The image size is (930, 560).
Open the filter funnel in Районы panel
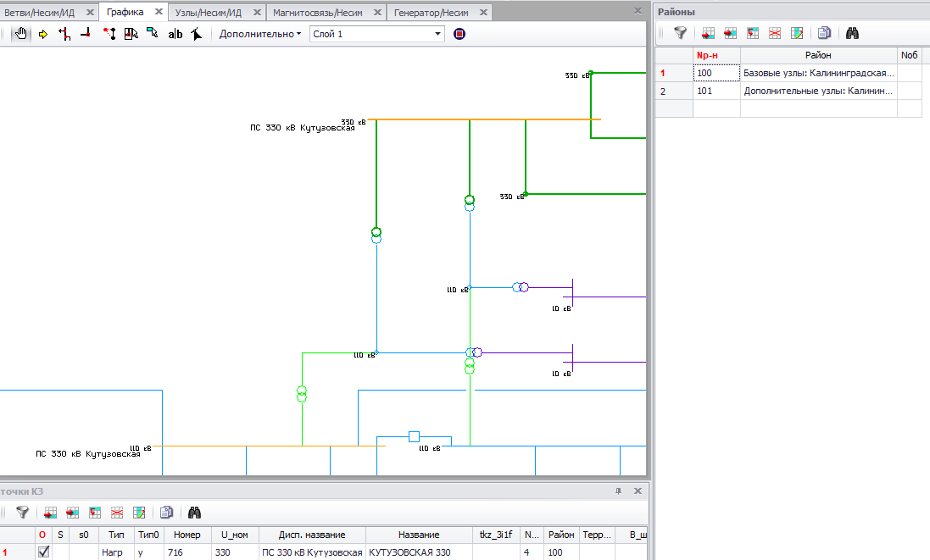point(680,33)
